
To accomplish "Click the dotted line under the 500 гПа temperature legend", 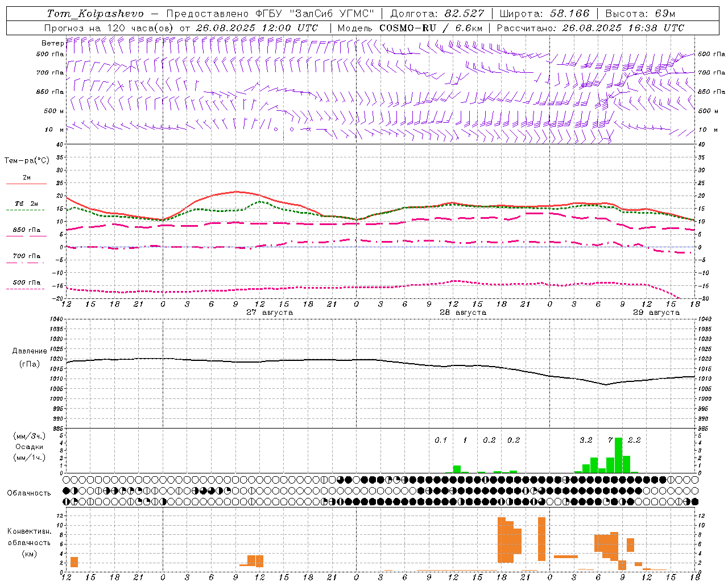I will (26, 289).
